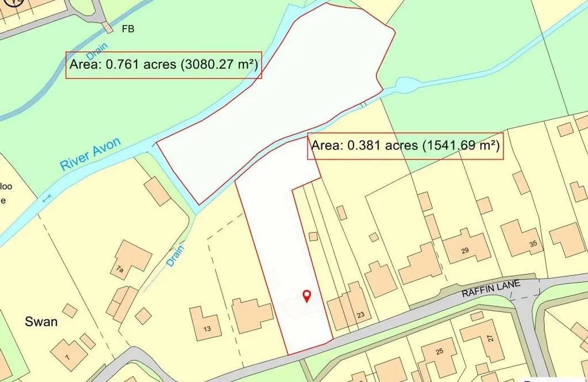588x382 pixels.
Task: Click the Swan label
Action: (x=41, y=322)
